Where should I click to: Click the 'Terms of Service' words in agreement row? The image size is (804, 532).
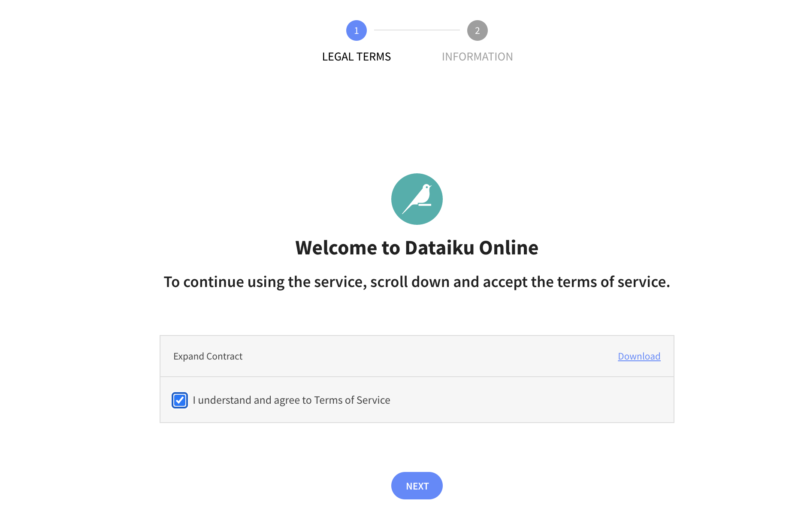tap(352, 400)
